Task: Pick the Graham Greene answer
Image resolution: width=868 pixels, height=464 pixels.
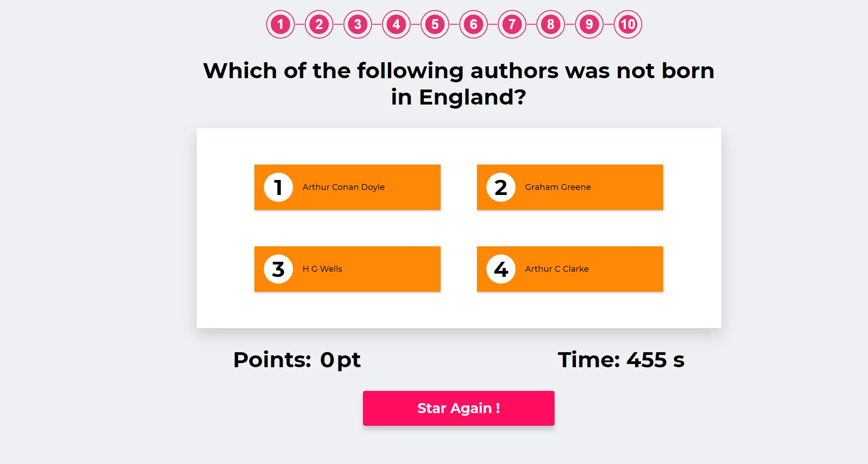Action: point(570,187)
